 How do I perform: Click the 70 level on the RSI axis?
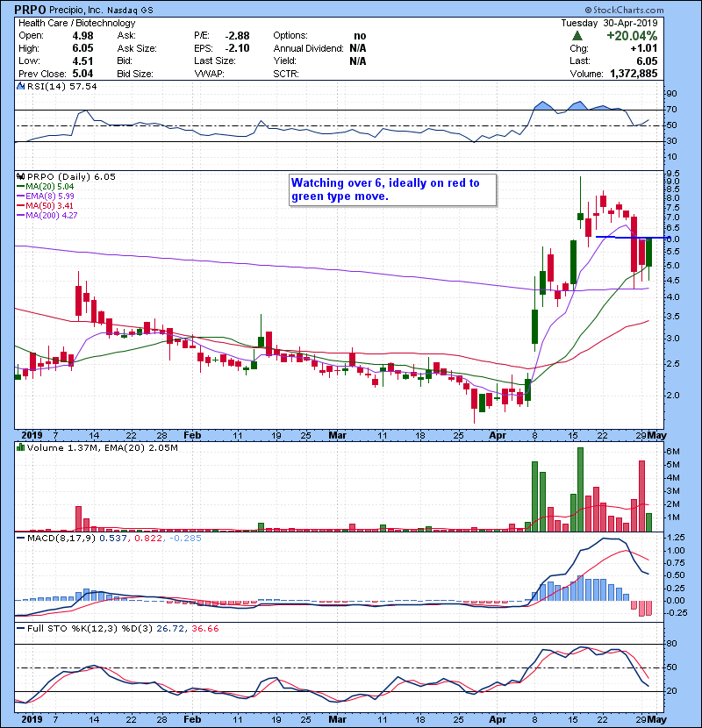tap(672, 110)
